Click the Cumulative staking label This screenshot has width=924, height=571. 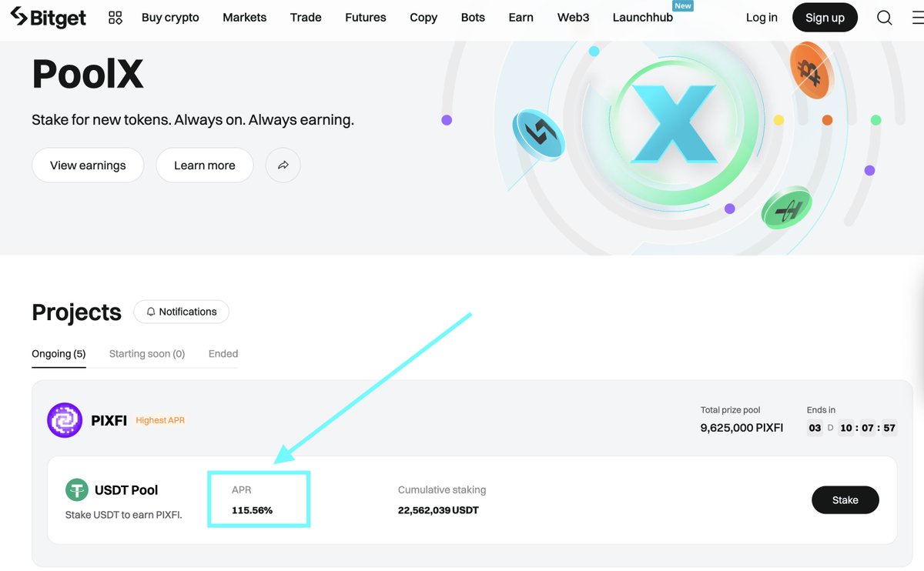[442, 489]
